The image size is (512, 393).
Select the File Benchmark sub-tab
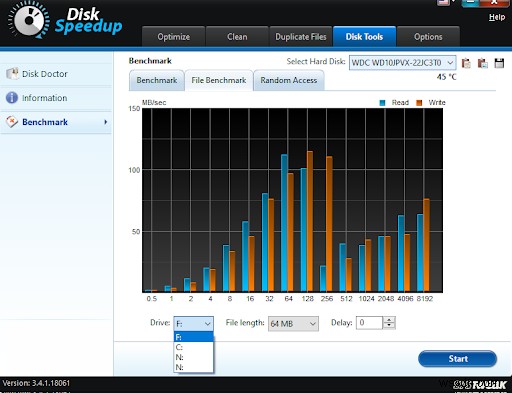[x=219, y=80]
